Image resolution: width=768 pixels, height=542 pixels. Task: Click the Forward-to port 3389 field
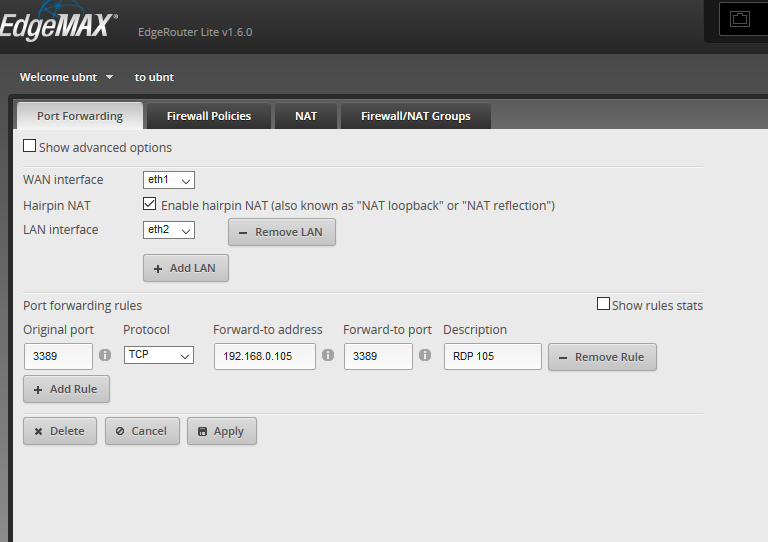coord(378,356)
